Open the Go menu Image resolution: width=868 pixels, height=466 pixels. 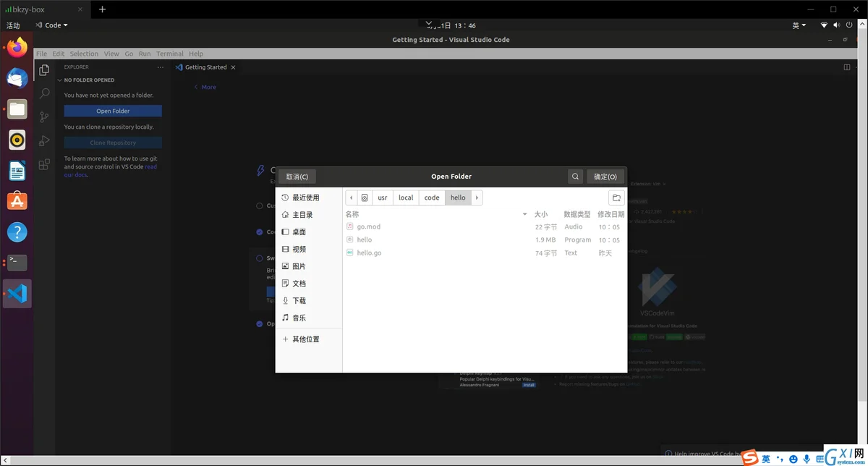point(129,54)
